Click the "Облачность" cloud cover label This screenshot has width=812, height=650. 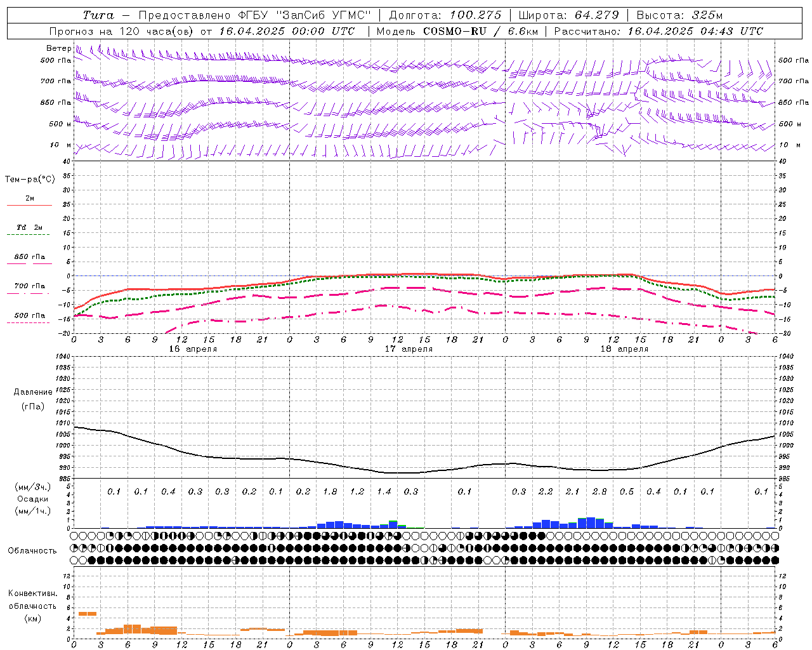tap(32, 551)
